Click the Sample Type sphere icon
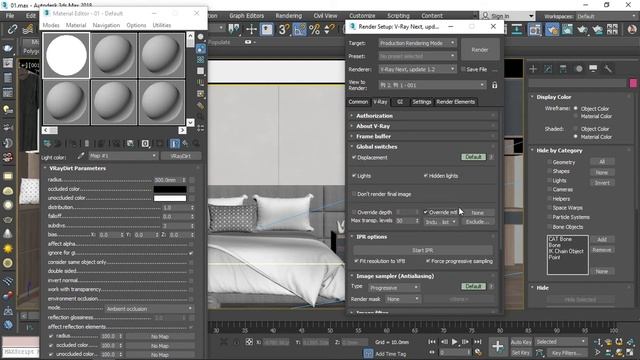 (x=200, y=37)
